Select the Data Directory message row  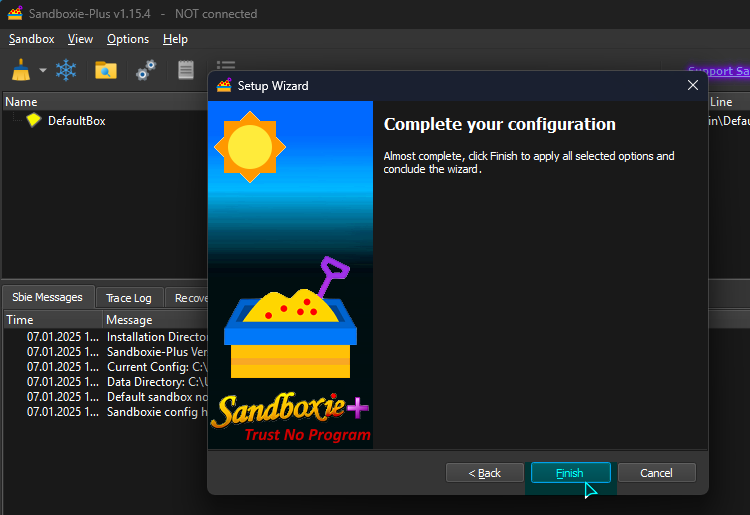click(x=106, y=382)
